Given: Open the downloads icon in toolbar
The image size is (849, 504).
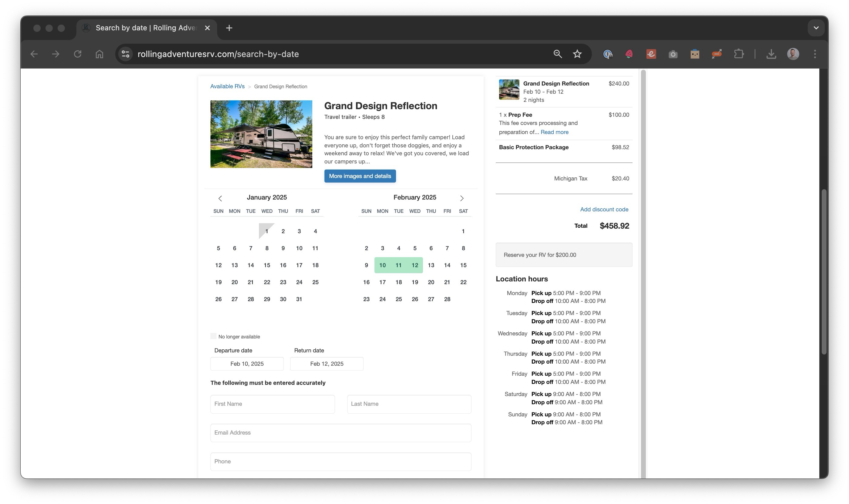Looking at the screenshot, I should tap(771, 54).
